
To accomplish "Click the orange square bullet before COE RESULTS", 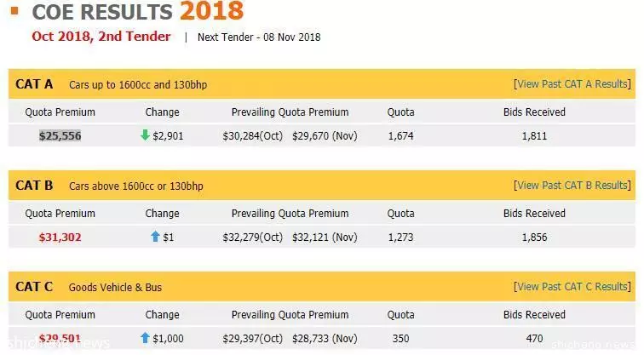I will (14, 11).
